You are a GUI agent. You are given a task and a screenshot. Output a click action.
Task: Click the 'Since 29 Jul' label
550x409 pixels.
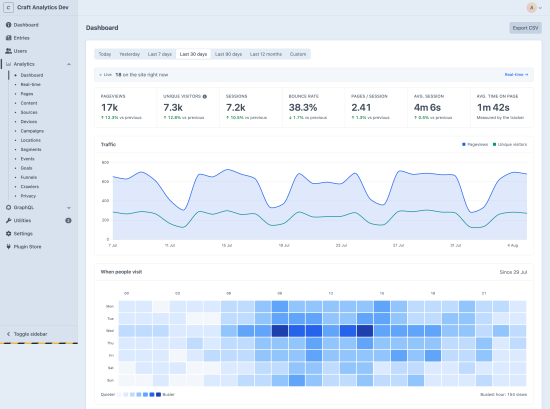pyautogui.click(x=513, y=272)
